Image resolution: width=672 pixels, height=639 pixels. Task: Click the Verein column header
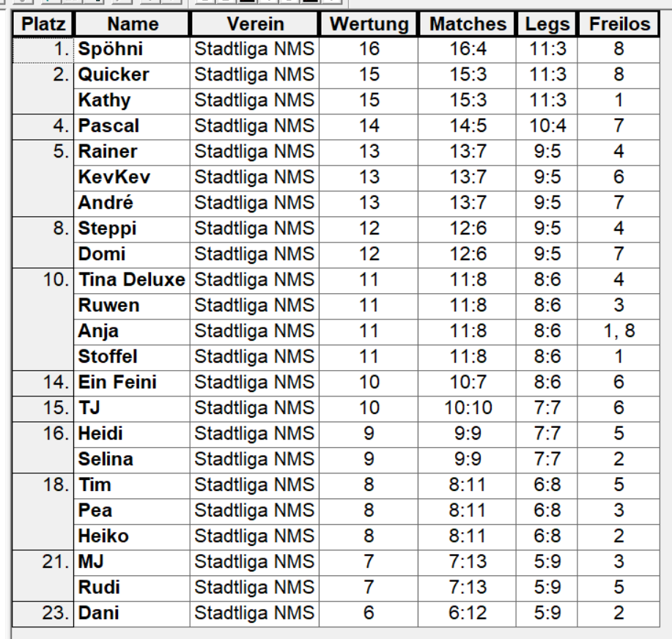click(254, 24)
